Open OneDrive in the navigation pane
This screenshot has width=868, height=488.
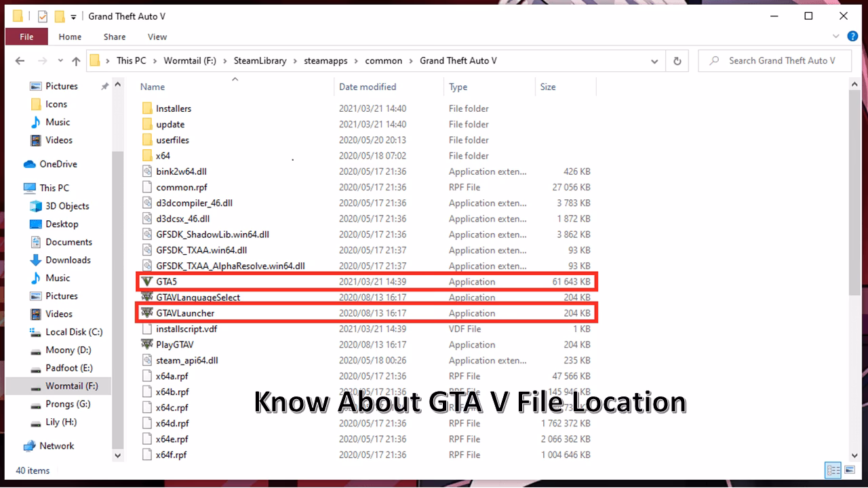50,164
